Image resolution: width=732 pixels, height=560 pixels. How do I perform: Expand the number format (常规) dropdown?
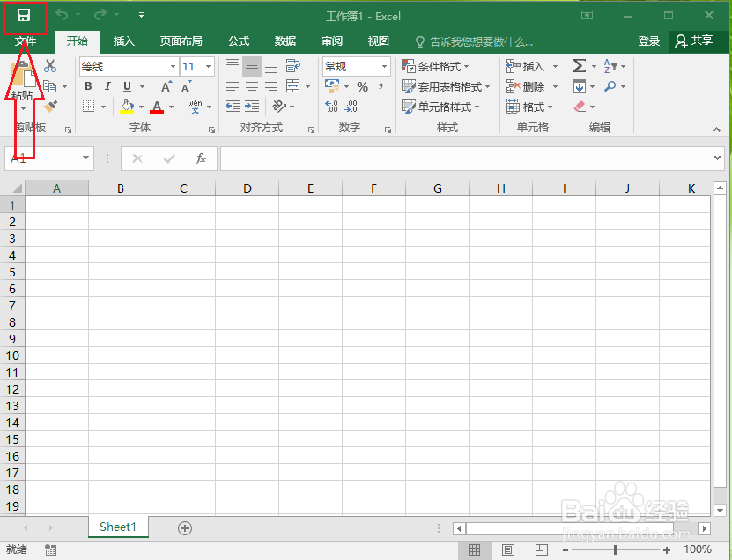click(383, 65)
